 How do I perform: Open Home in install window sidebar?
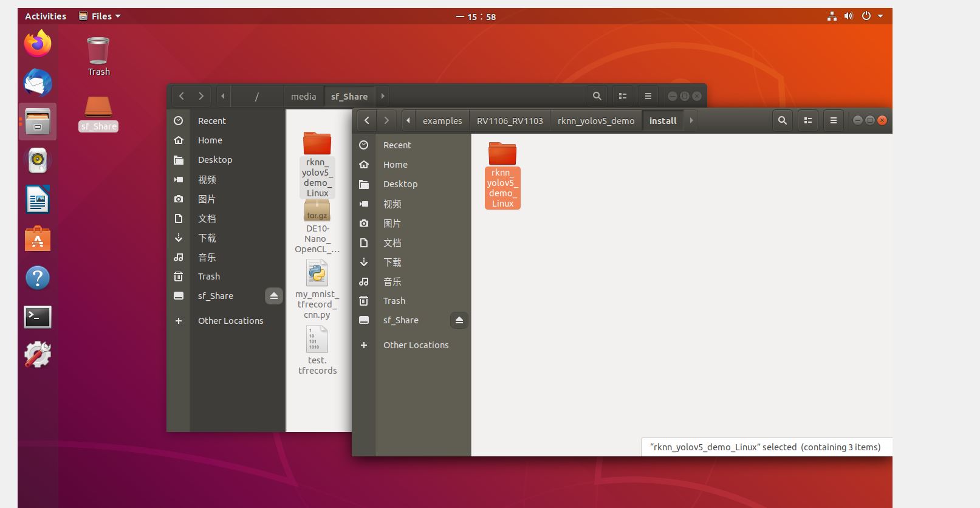coord(411,165)
